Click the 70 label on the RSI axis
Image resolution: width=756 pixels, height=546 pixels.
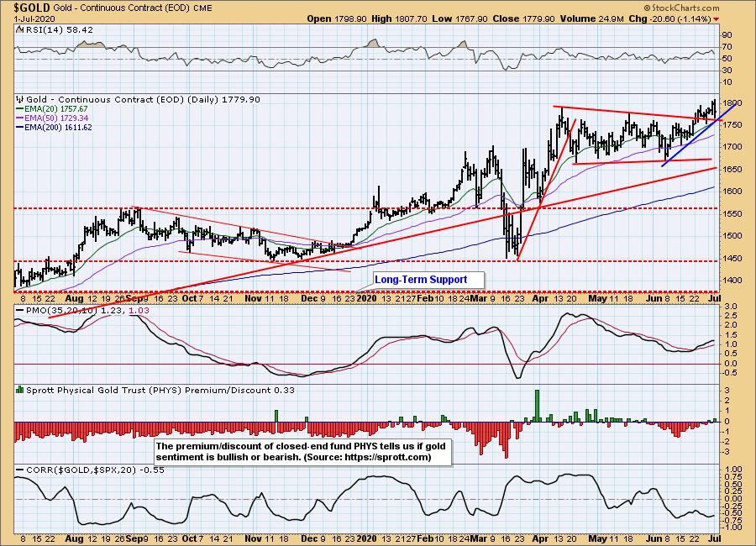tap(727, 47)
